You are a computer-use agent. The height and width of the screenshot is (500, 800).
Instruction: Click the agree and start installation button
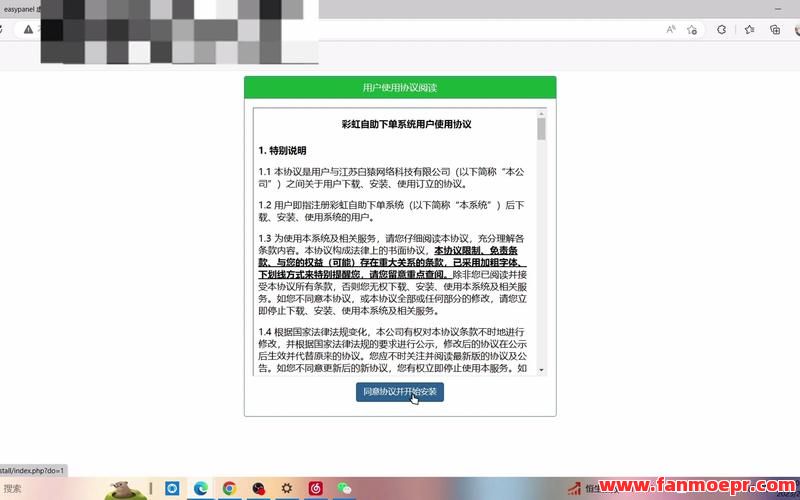pos(399,392)
